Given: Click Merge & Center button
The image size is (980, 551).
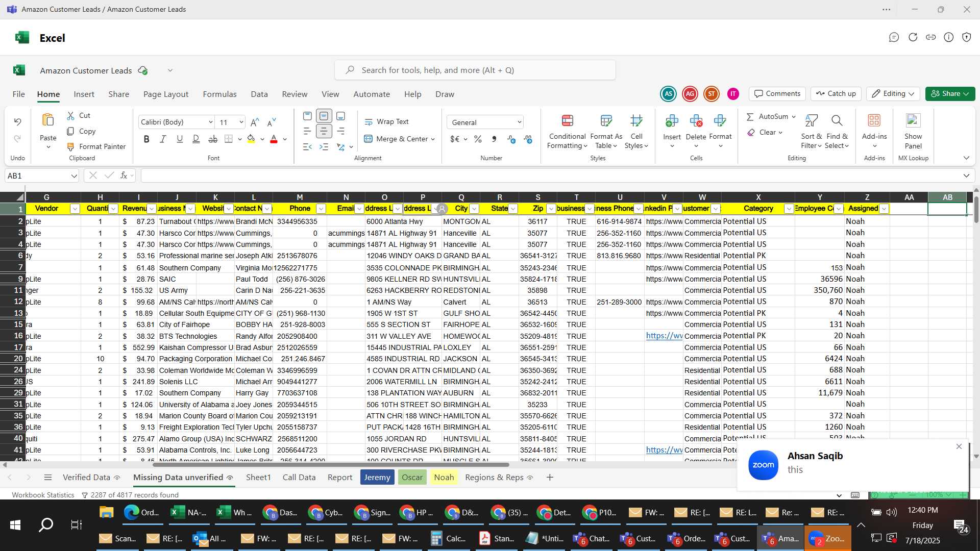Looking at the screenshot, I should 396,139.
